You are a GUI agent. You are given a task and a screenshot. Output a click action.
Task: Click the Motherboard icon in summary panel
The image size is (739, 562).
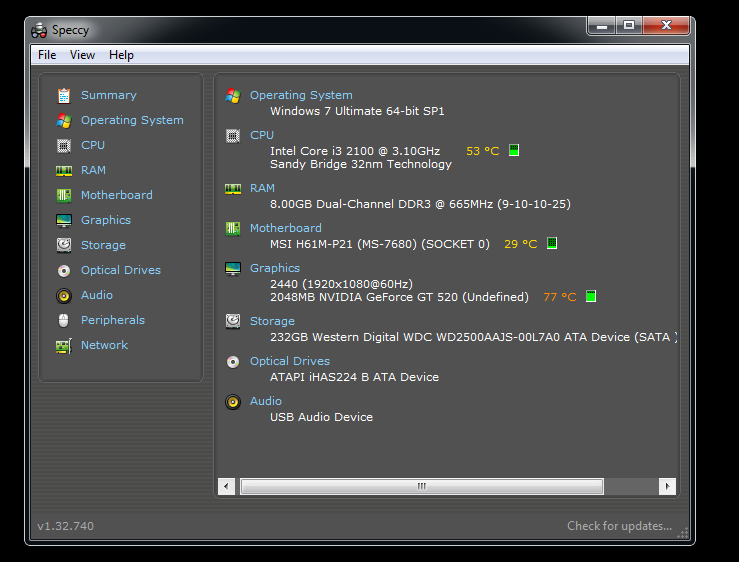[233, 229]
